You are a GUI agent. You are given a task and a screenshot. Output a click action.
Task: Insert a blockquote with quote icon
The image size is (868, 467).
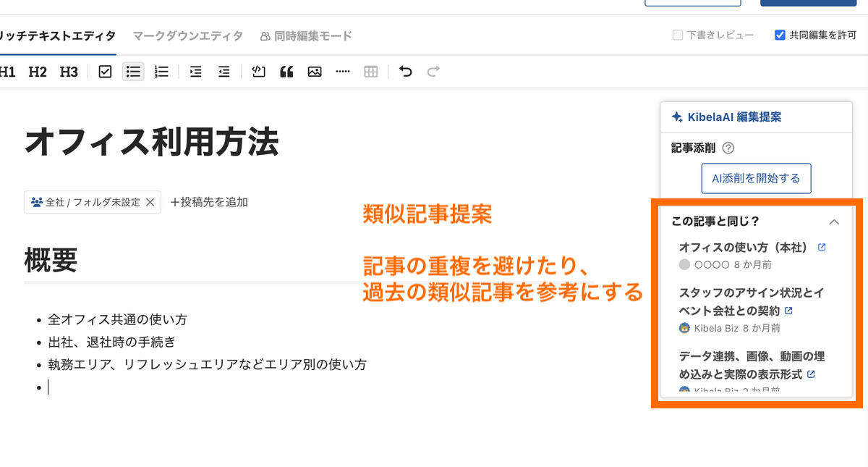[286, 72]
